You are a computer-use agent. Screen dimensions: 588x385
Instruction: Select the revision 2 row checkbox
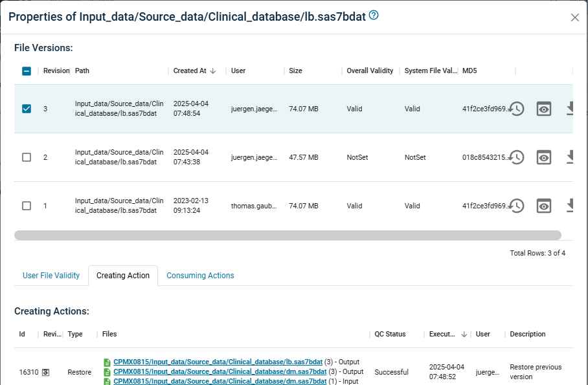27,157
